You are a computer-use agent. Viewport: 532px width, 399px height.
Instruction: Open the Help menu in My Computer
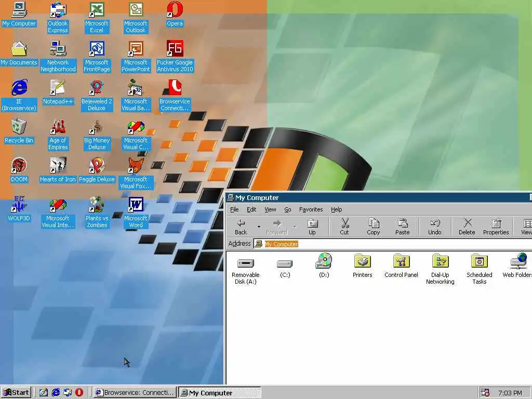pos(337,209)
